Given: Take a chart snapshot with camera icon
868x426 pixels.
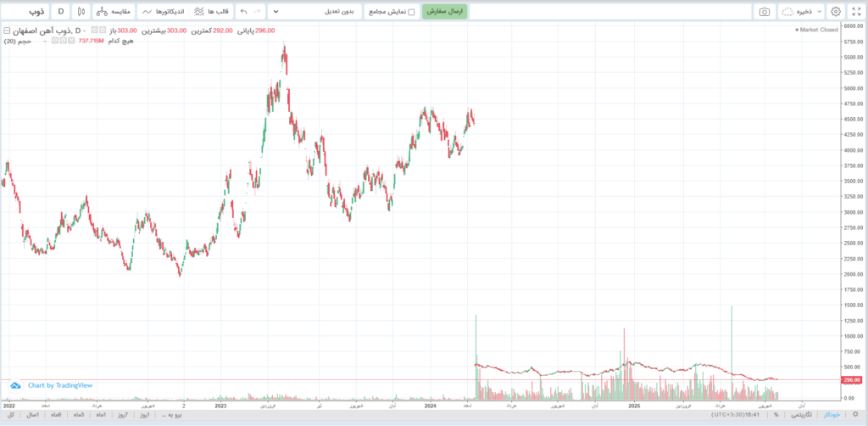Looking at the screenshot, I should coord(765,12).
